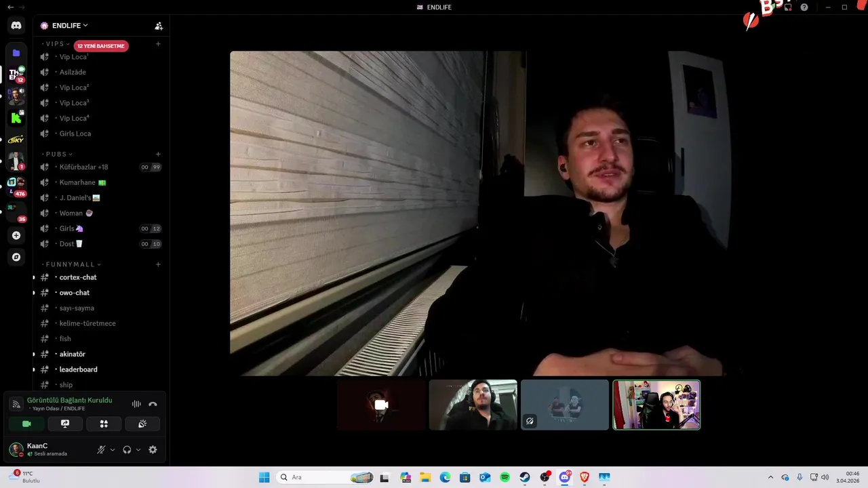Select the highlighted fourth participant thumbnail
868x488 pixels.
(x=656, y=405)
